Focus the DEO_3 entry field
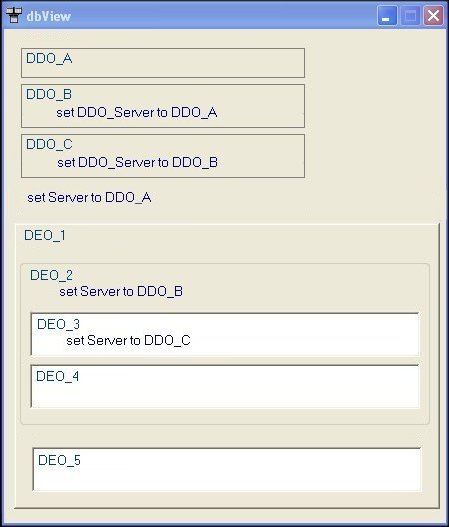This screenshot has height=527, width=449. (225, 334)
